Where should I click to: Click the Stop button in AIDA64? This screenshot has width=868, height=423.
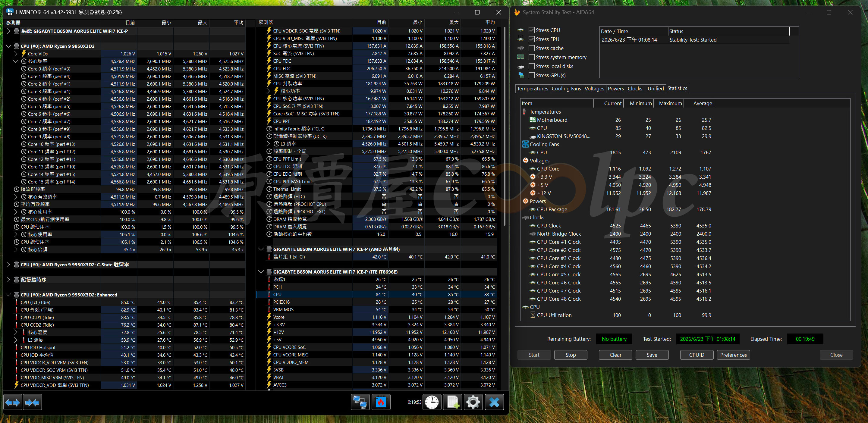[x=571, y=355]
